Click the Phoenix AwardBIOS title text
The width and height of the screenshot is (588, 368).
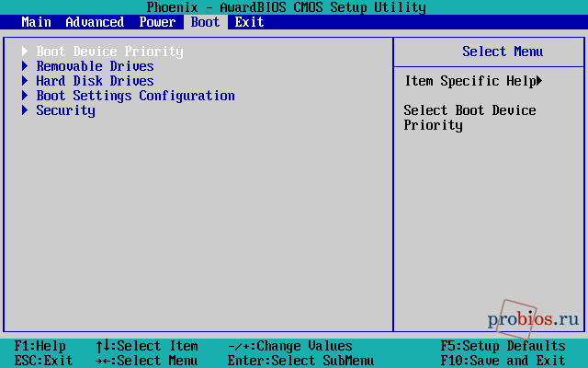286,7
